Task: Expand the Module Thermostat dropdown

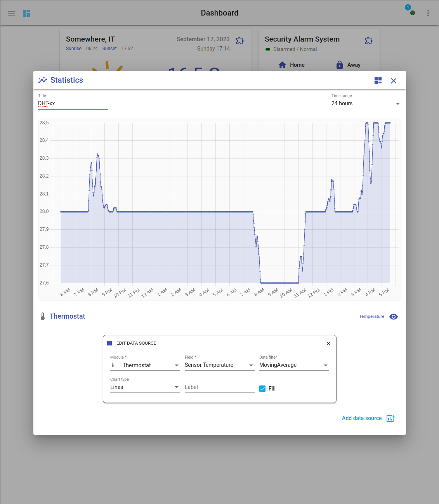Action: (x=145, y=365)
